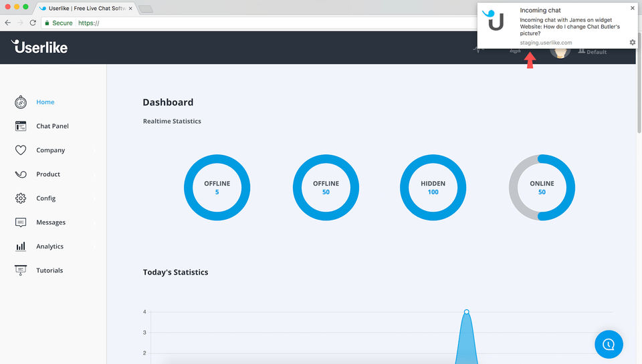Click the Messages speech bubble icon
Image resolution: width=642 pixels, height=364 pixels.
(21, 222)
